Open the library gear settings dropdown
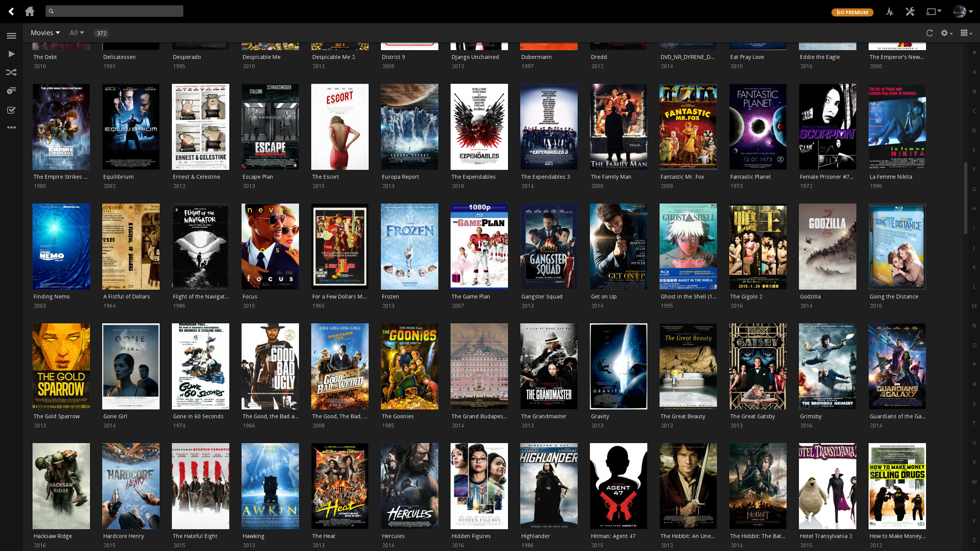 (947, 33)
